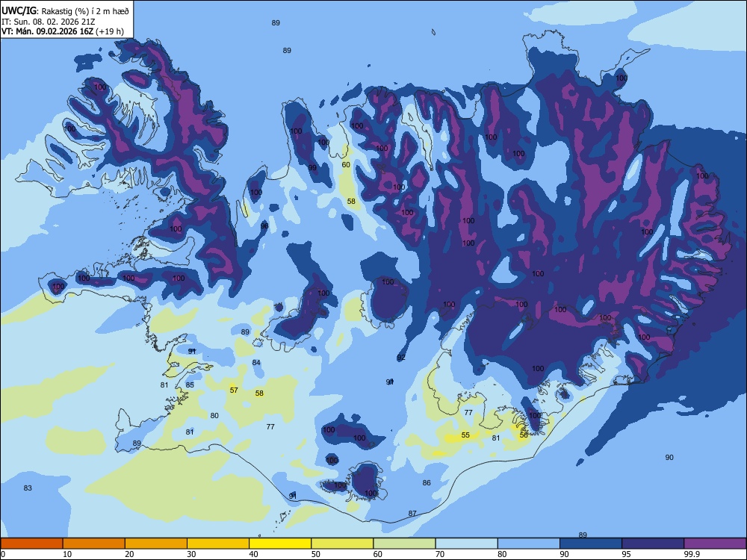Click the map value '87' near south coast

pos(412,514)
